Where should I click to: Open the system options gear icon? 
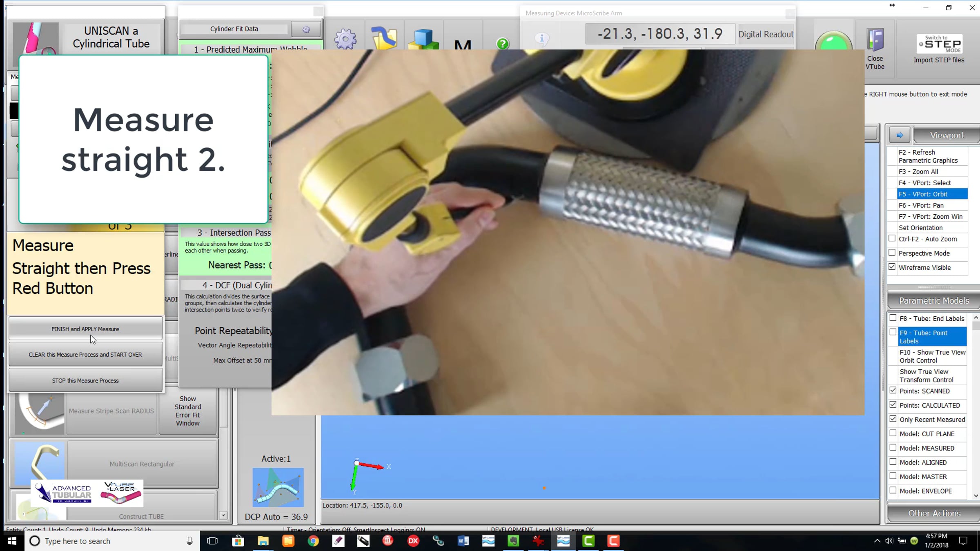(x=345, y=39)
